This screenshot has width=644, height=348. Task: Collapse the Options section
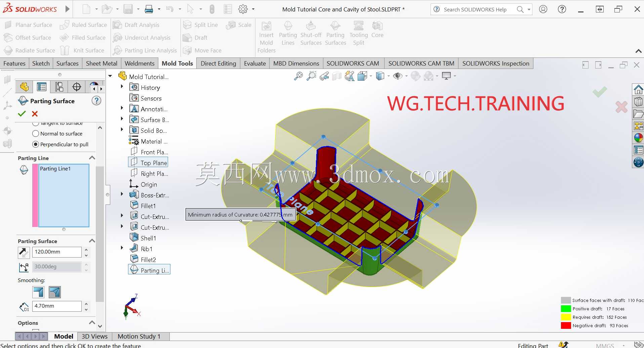click(x=92, y=322)
